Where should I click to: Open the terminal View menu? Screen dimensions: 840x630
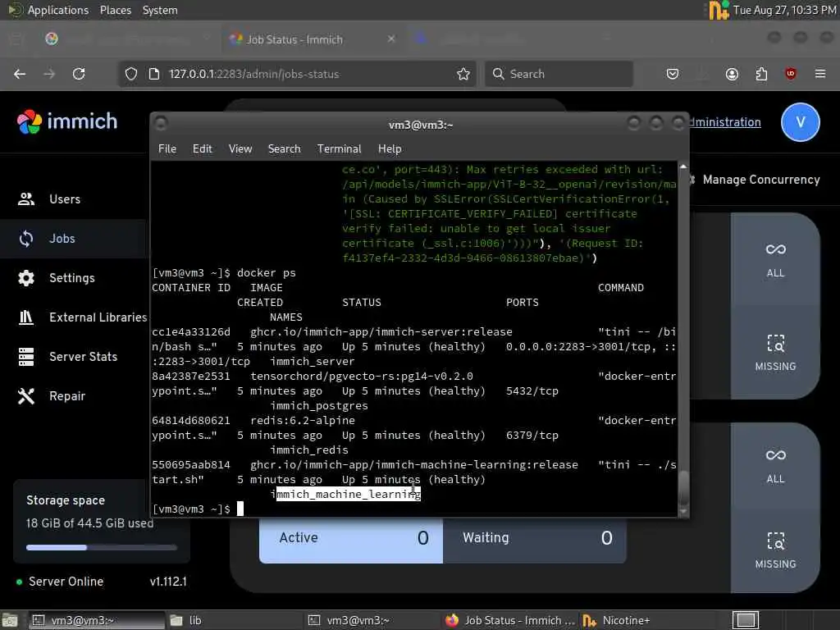pos(240,149)
